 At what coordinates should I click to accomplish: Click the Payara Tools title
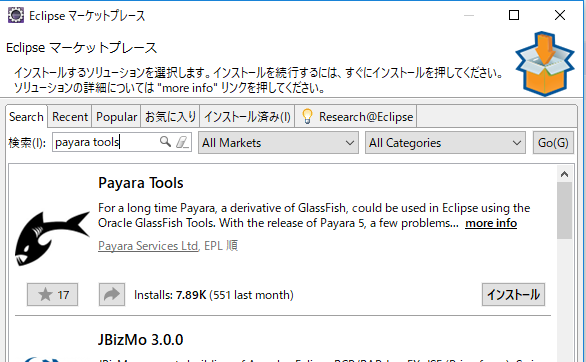click(141, 183)
